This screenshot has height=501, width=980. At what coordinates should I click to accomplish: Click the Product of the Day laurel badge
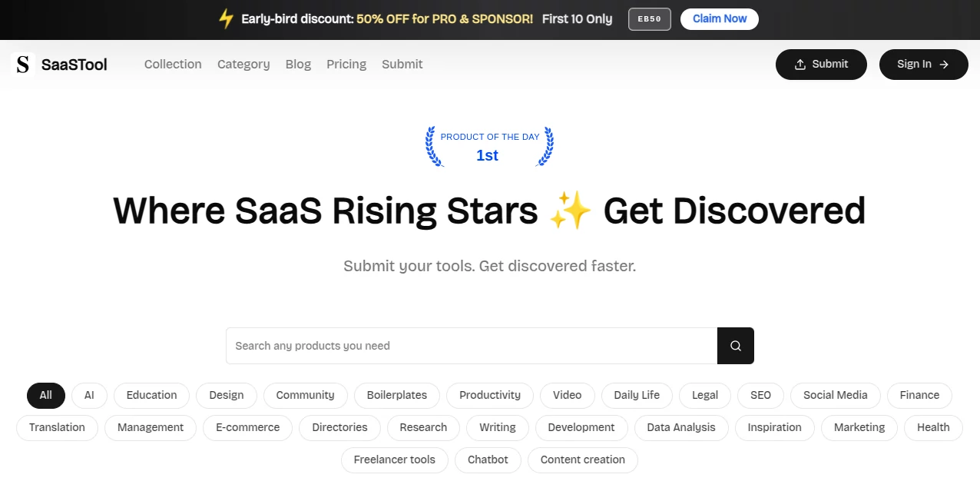pos(488,146)
